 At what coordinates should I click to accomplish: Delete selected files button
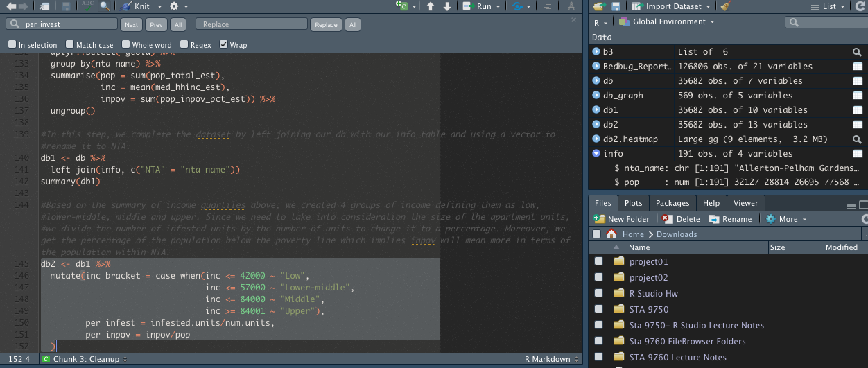click(681, 219)
